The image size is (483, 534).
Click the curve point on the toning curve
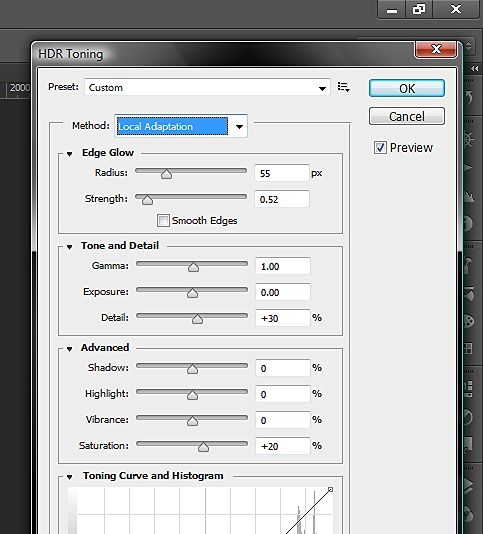point(330,489)
